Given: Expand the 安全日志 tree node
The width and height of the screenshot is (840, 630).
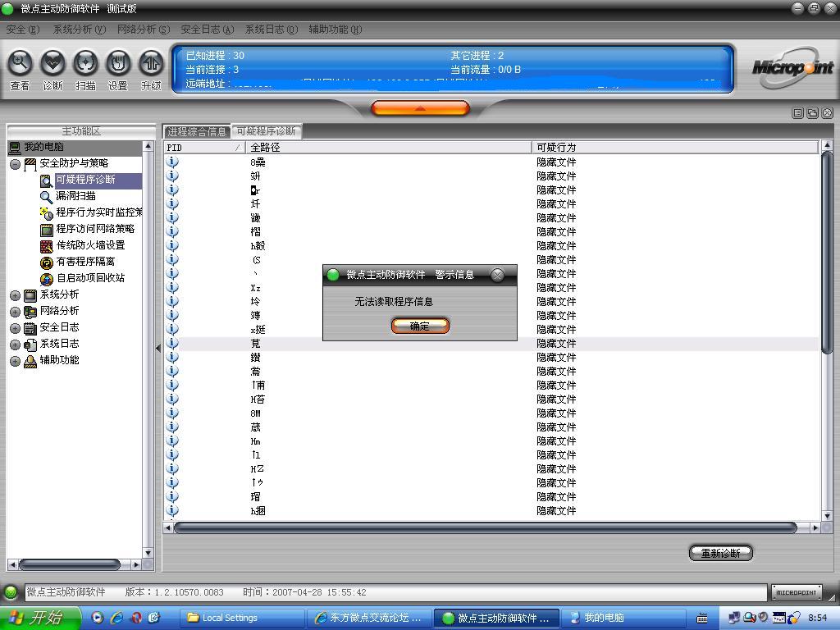Looking at the screenshot, I should (x=15, y=328).
